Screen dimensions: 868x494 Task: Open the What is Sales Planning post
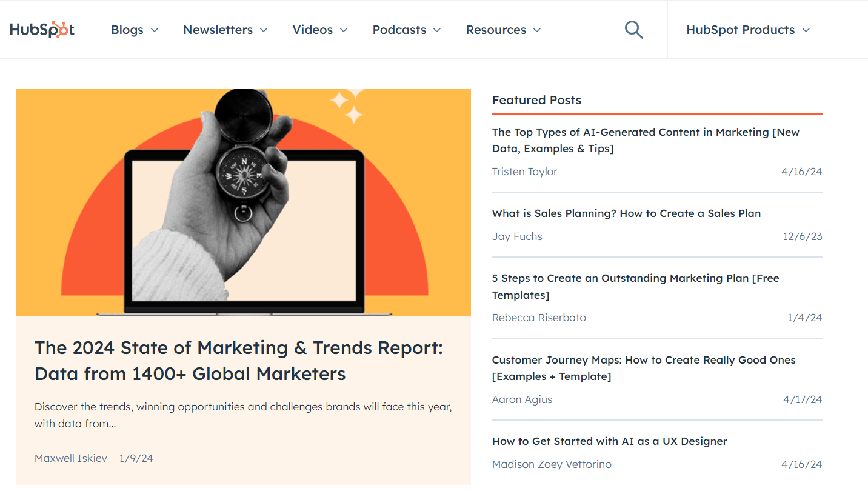point(626,213)
